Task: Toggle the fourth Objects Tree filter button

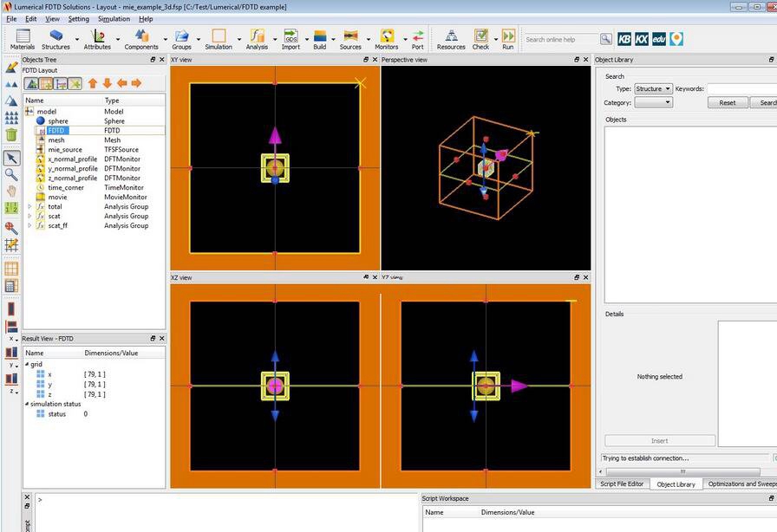Action: click(75, 84)
